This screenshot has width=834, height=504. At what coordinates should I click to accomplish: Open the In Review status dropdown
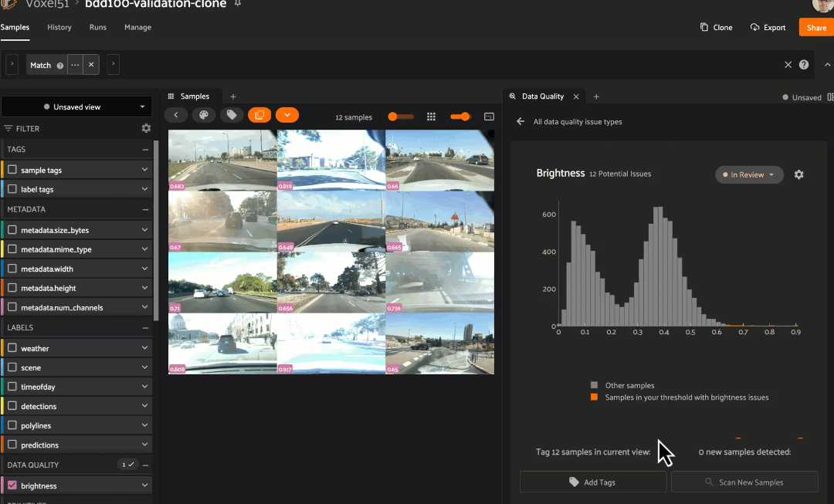pyautogui.click(x=749, y=174)
